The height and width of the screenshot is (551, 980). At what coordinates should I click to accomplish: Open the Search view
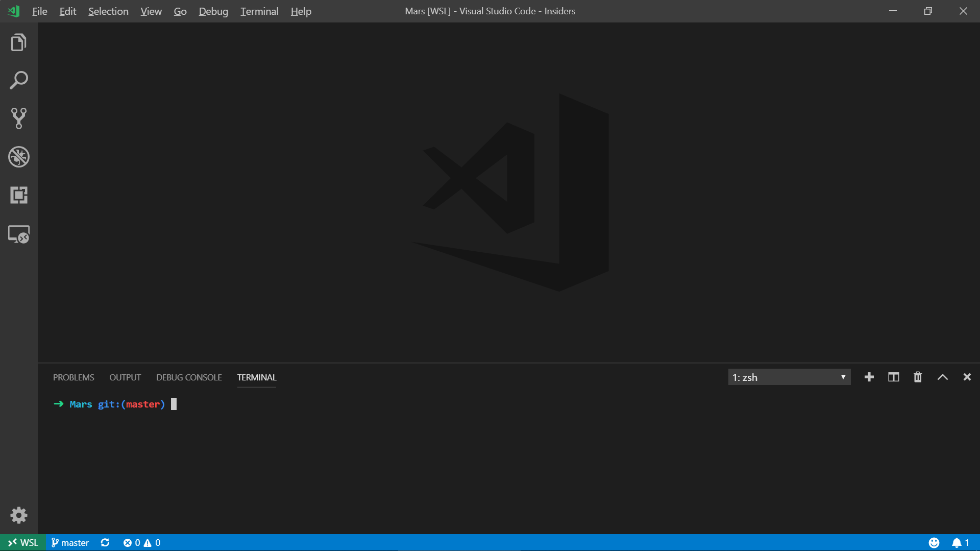[x=19, y=81]
